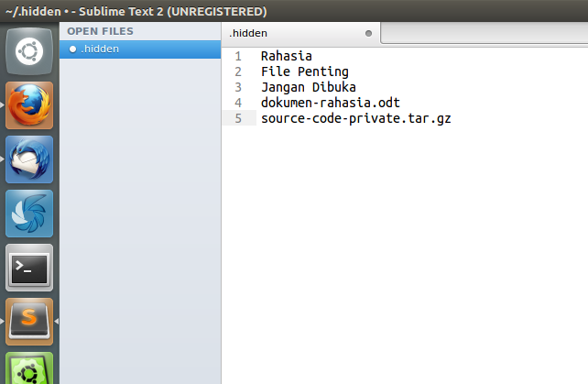This screenshot has height=384, width=588.
Task: Click the unsaved dot beside .hidden in sidebar
Action: 72,49
